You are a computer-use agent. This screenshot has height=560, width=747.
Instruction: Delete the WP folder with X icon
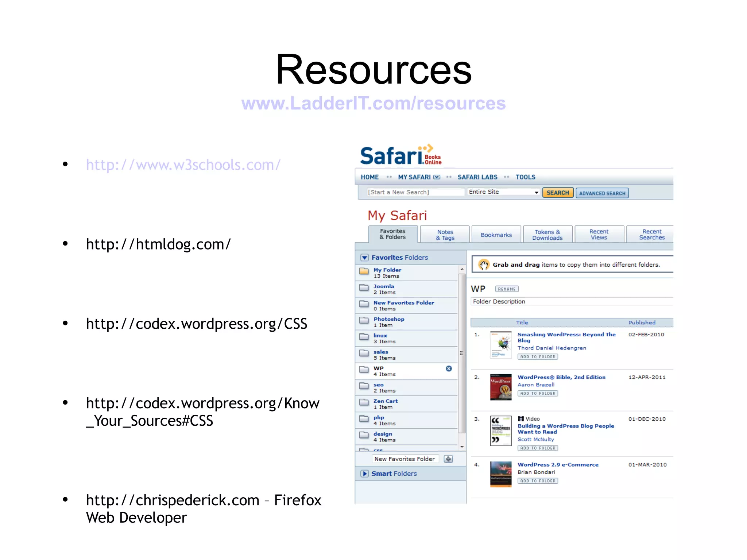pyautogui.click(x=449, y=368)
